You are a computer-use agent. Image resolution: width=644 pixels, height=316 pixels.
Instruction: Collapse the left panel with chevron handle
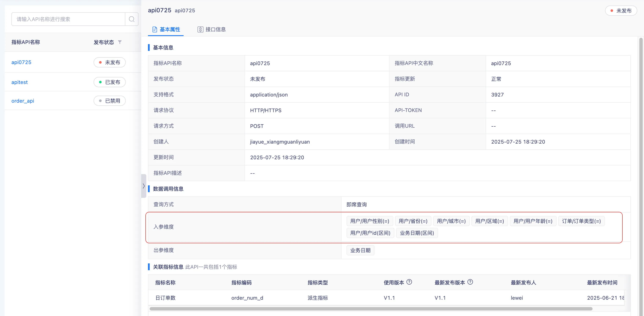(144, 186)
